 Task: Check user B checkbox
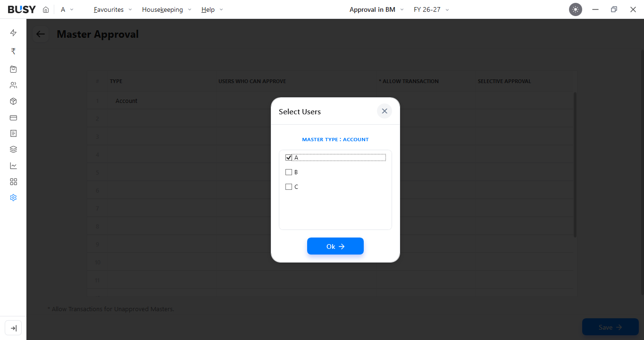point(289,172)
